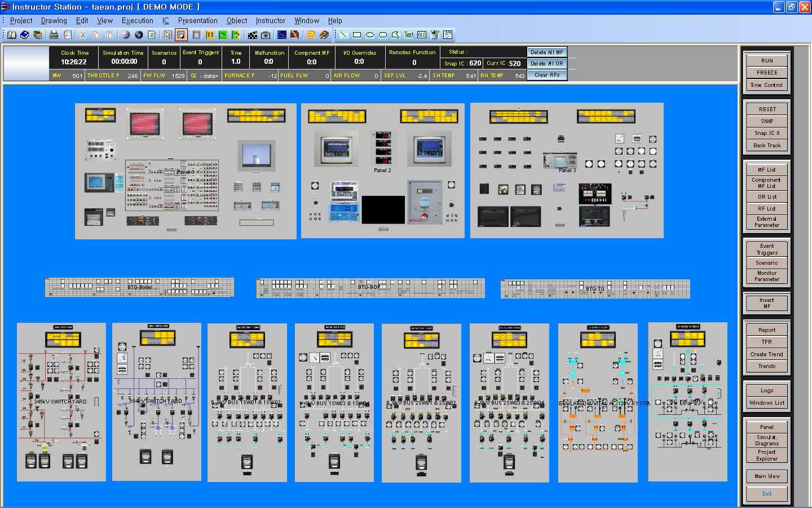Click the Time Control button
812x508 pixels.
(x=767, y=85)
